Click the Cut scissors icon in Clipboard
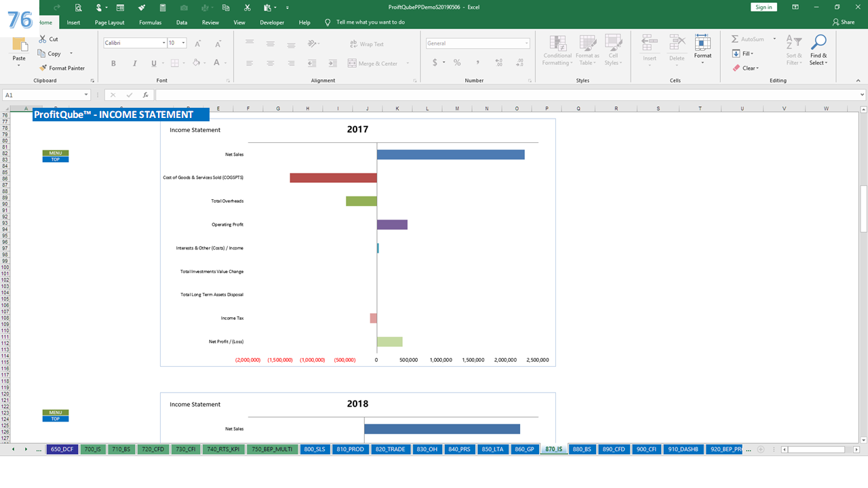The height and width of the screenshot is (488, 868). coord(43,39)
